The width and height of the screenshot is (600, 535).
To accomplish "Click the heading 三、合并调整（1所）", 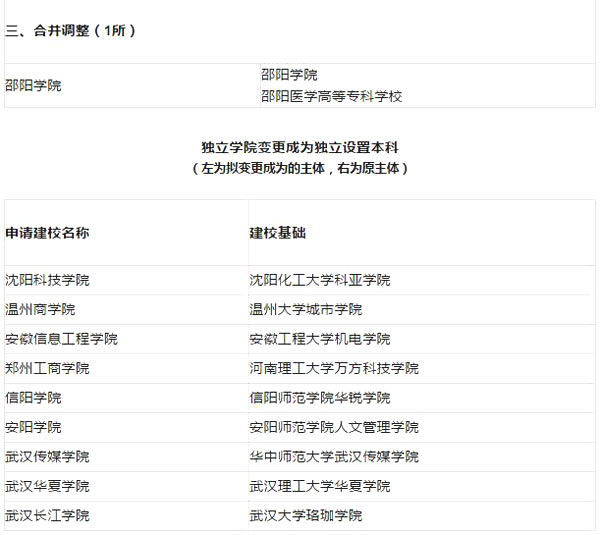I will click(70, 31).
